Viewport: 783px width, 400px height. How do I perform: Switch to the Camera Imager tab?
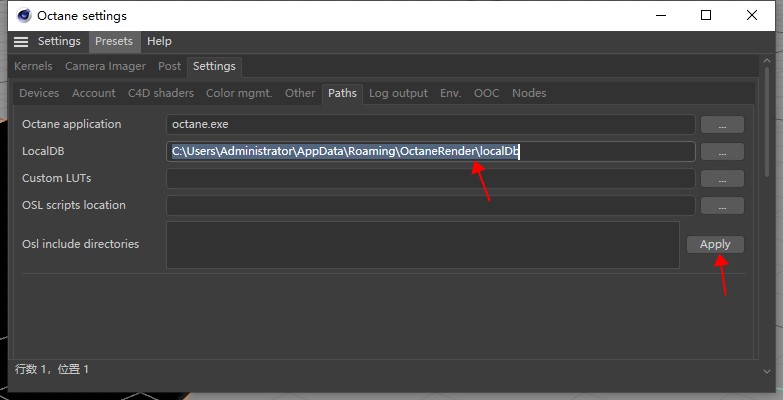(105, 66)
